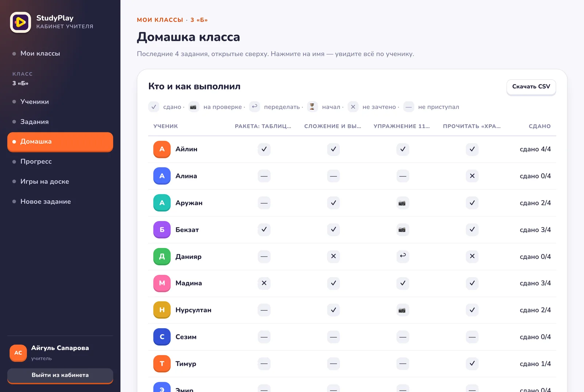The image size is (584, 392).
Task: Create Новое задание from sidebar
Action: click(x=60, y=202)
